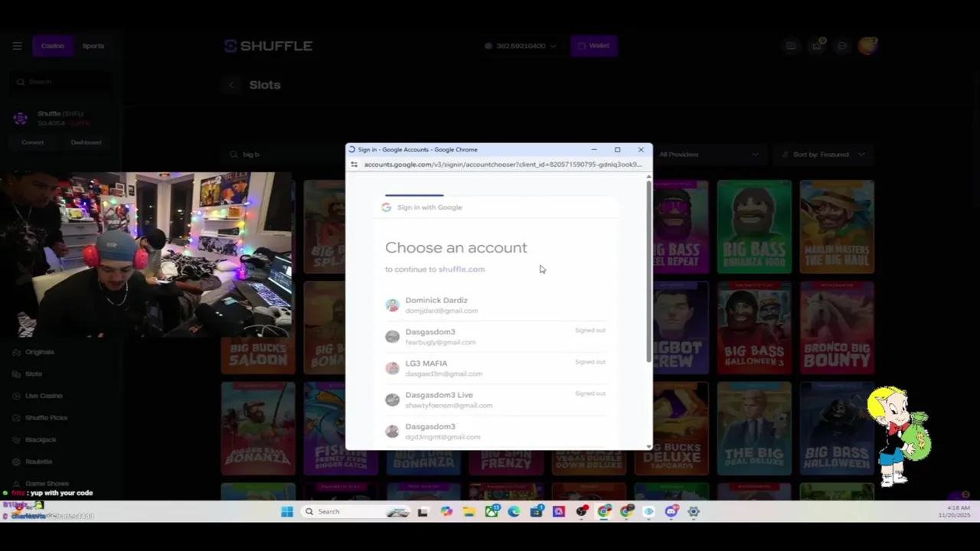Switch to the Sports tab
Image resolution: width=980 pixels, height=551 pixels.
93,46
